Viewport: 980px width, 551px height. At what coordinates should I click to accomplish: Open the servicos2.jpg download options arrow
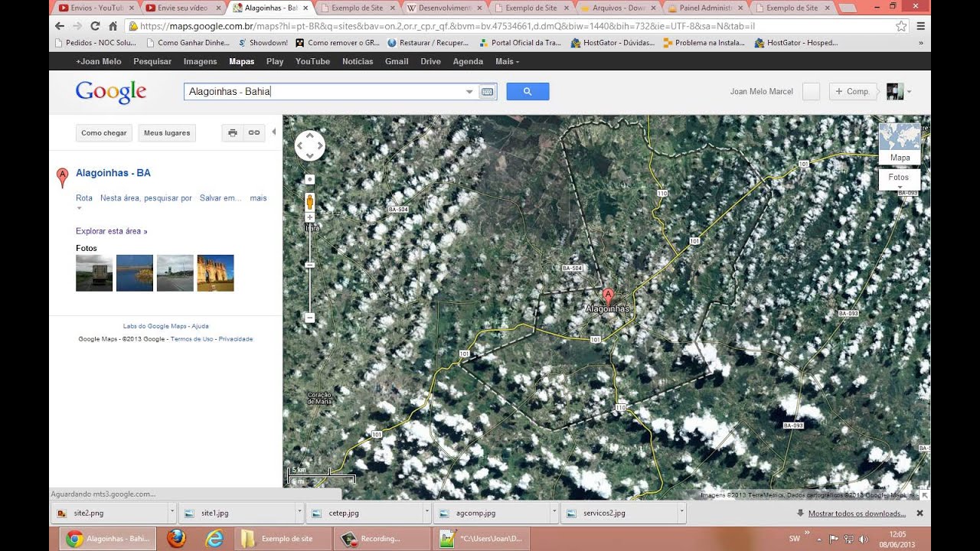tap(681, 513)
